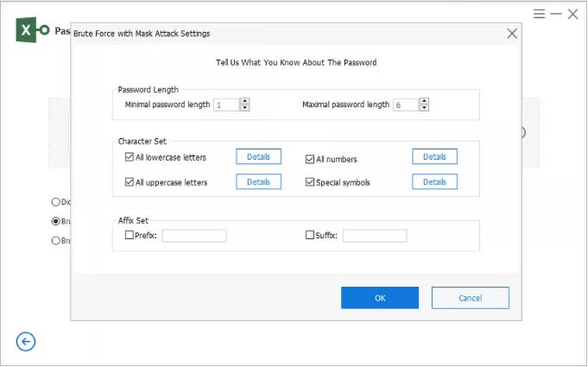Click the Prefix text field
The width and height of the screenshot is (588, 367).
pyautogui.click(x=193, y=236)
